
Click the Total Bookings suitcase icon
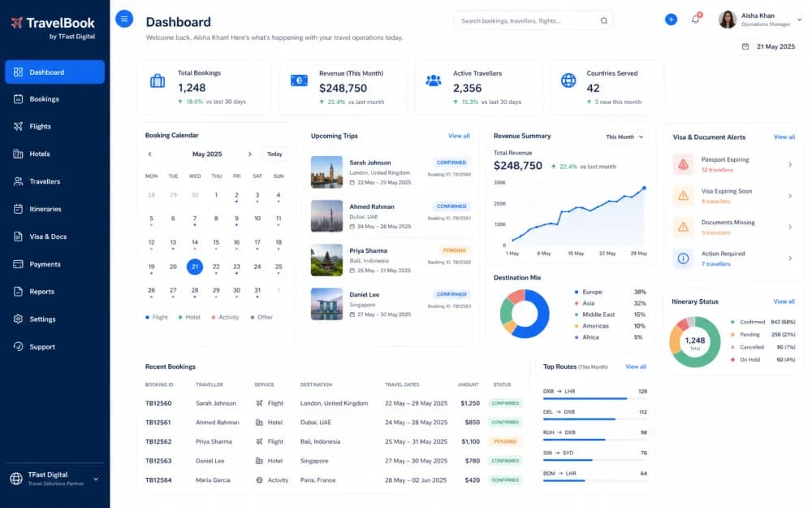click(x=158, y=81)
